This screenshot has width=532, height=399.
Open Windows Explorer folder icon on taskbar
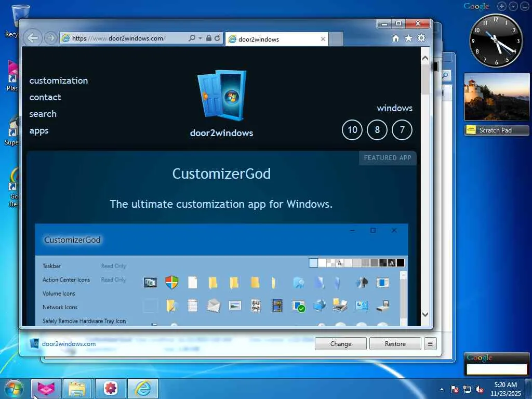77,389
